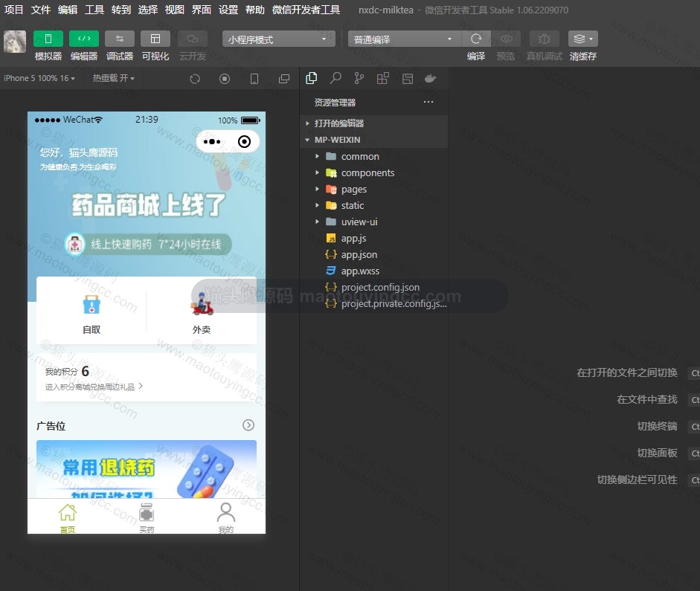The width and height of the screenshot is (700, 591).
Task: Click the real device debug bug icon
Action: [x=544, y=39]
